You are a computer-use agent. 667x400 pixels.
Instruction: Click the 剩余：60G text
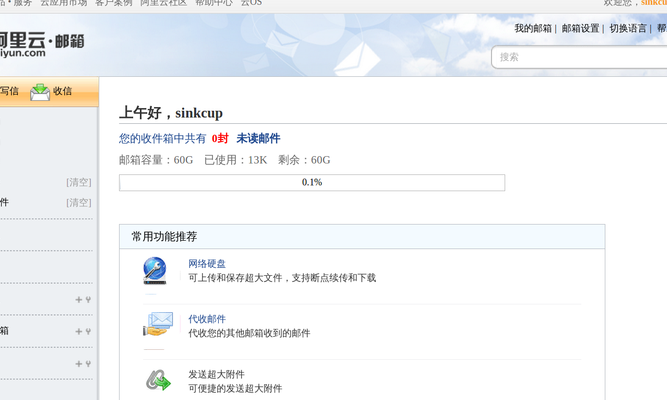[x=304, y=160]
